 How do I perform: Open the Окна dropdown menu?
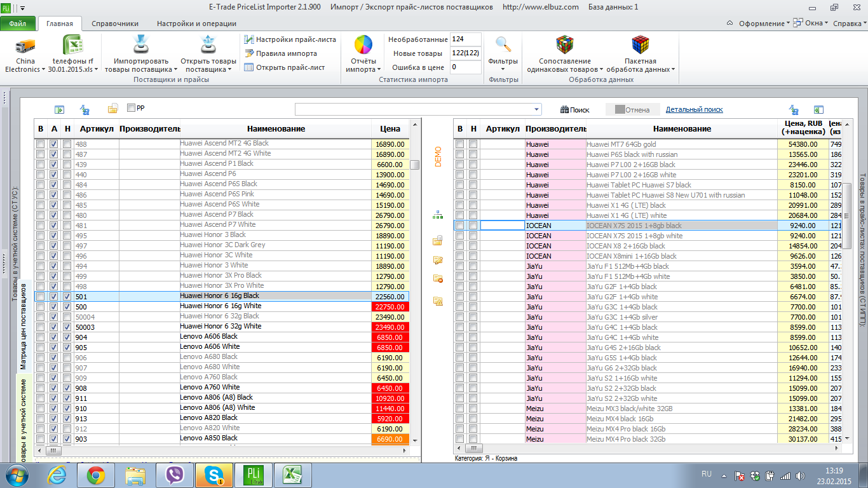[x=812, y=24]
